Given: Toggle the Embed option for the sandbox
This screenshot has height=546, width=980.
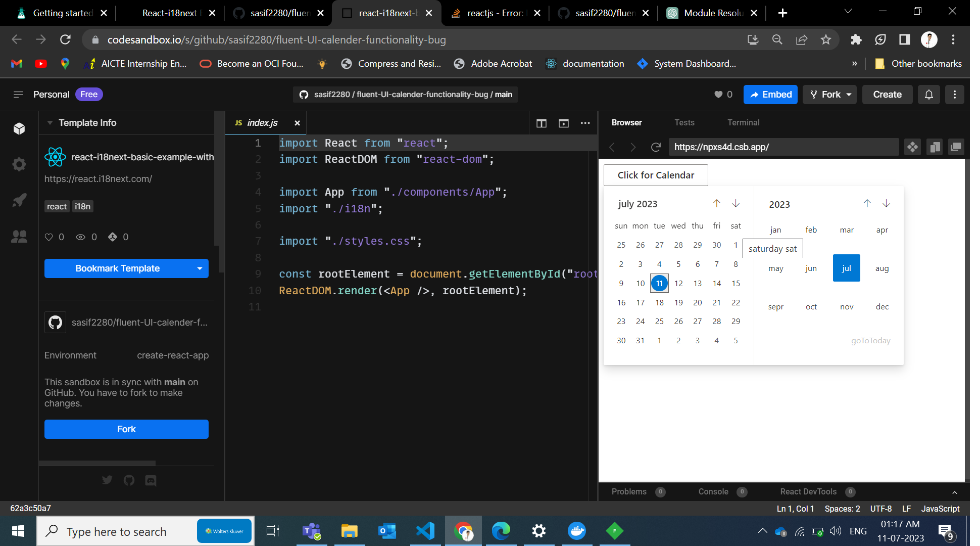Looking at the screenshot, I should (770, 94).
